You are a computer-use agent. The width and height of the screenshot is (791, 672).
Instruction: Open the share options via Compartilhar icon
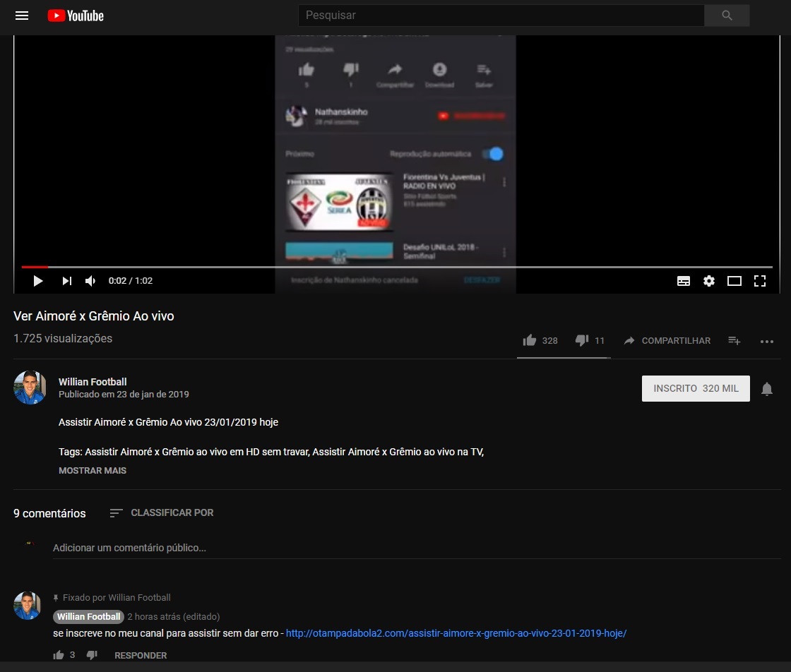667,341
